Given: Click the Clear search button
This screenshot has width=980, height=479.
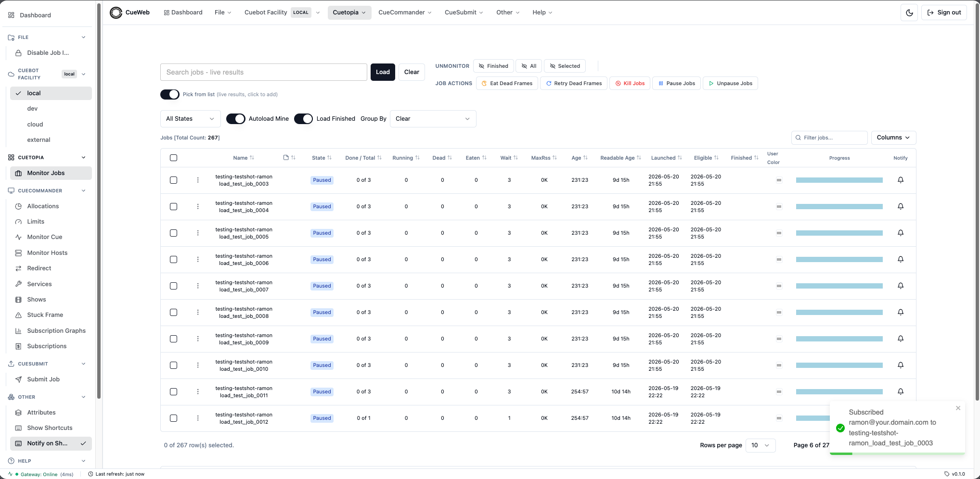Looking at the screenshot, I should pyautogui.click(x=412, y=72).
